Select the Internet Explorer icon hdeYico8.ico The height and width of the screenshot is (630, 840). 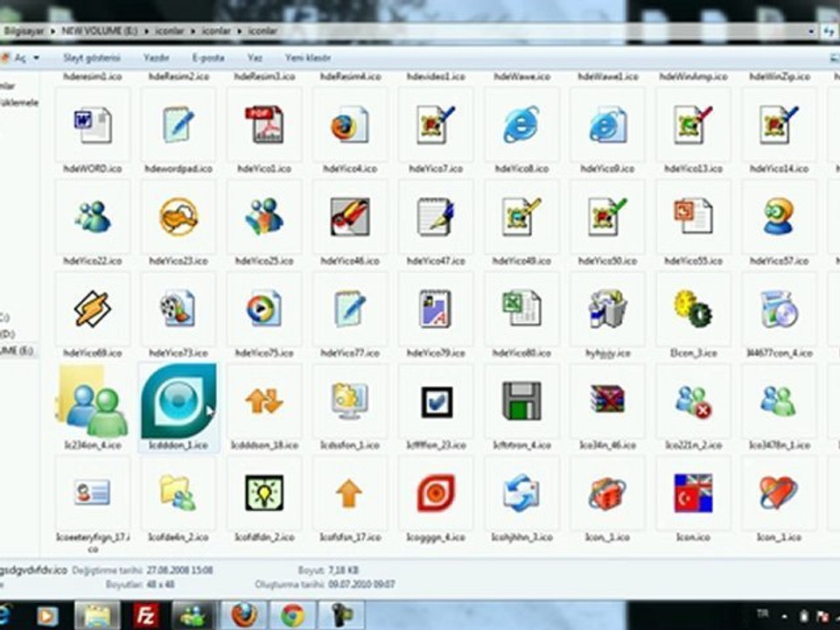pos(521,125)
